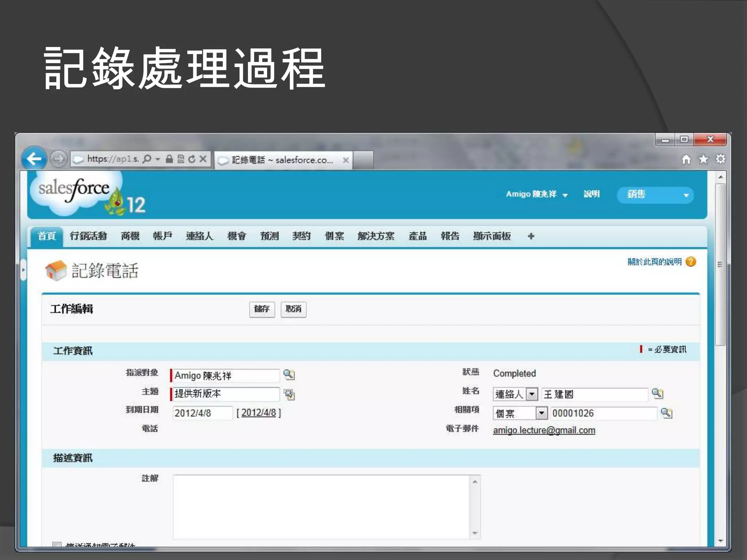This screenshot has height=560, width=747.
Task: Open the browser home icon
Action: pos(686,159)
